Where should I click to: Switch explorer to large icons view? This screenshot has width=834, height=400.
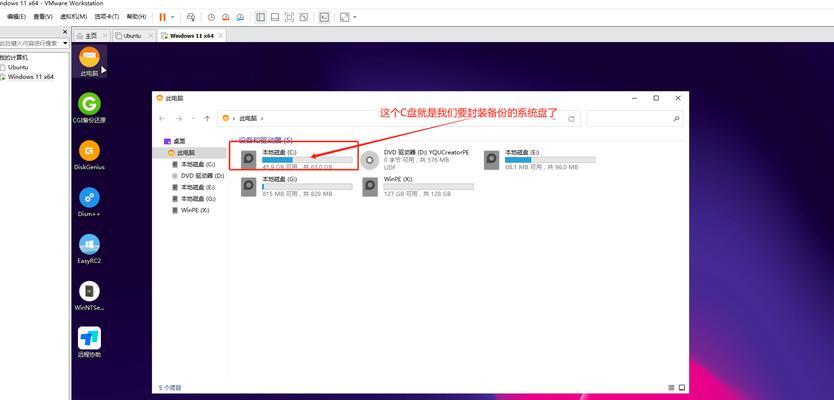pyautogui.click(x=681, y=388)
